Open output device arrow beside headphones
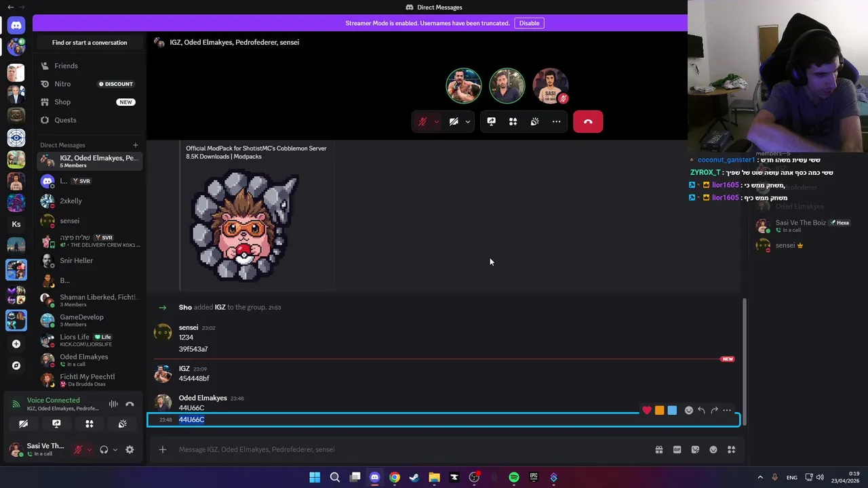Screen dimensions: 868x488 point(115,449)
